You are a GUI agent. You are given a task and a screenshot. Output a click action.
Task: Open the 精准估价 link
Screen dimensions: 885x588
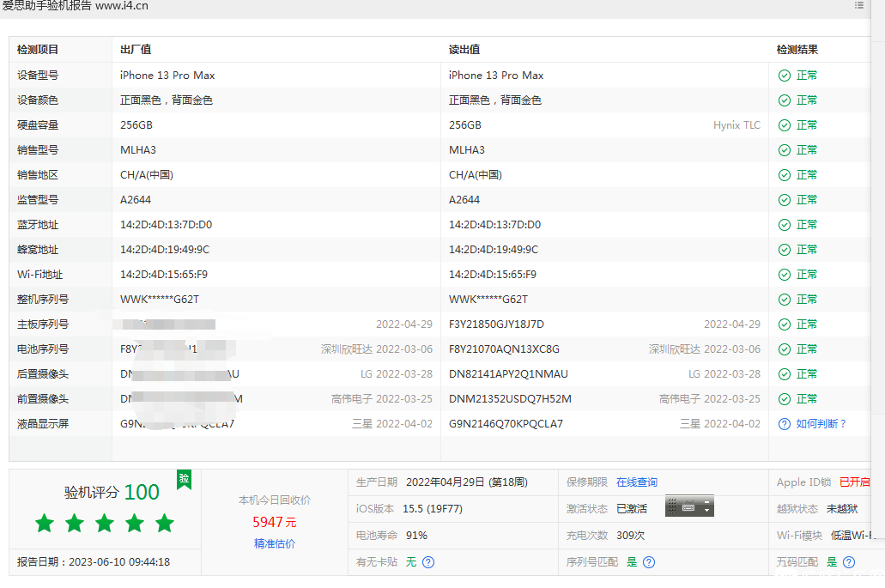coord(275,543)
